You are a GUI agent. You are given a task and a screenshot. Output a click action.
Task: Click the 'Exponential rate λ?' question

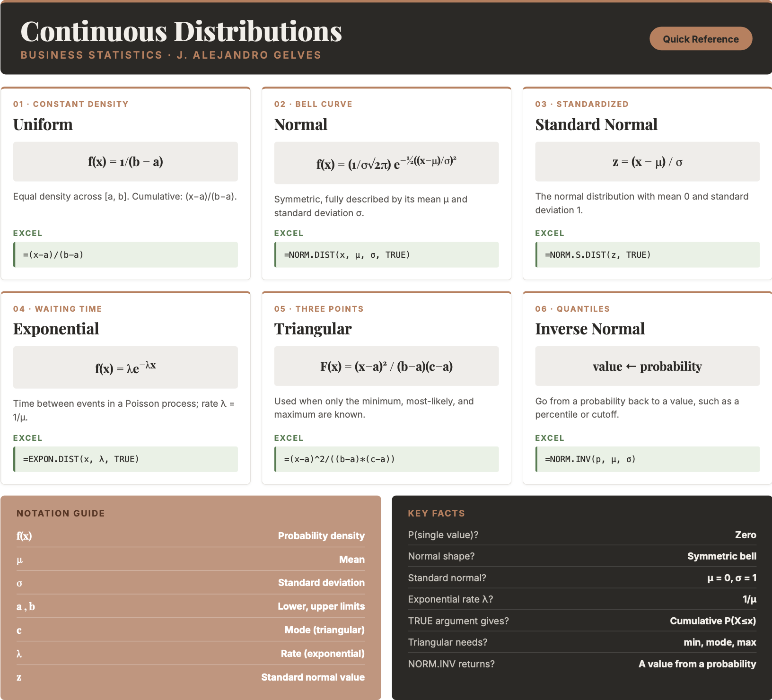pyautogui.click(x=450, y=599)
